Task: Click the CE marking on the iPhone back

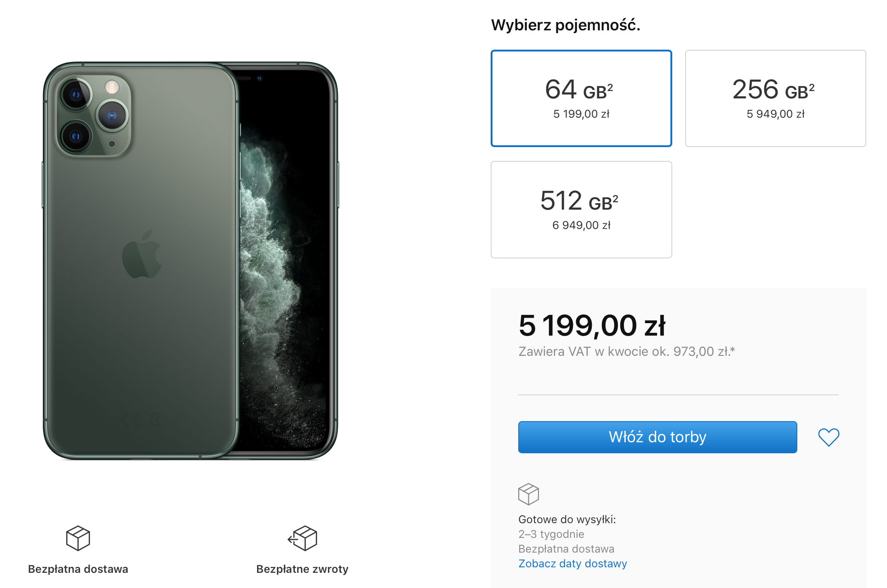Action: pyautogui.click(x=131, y=419)
